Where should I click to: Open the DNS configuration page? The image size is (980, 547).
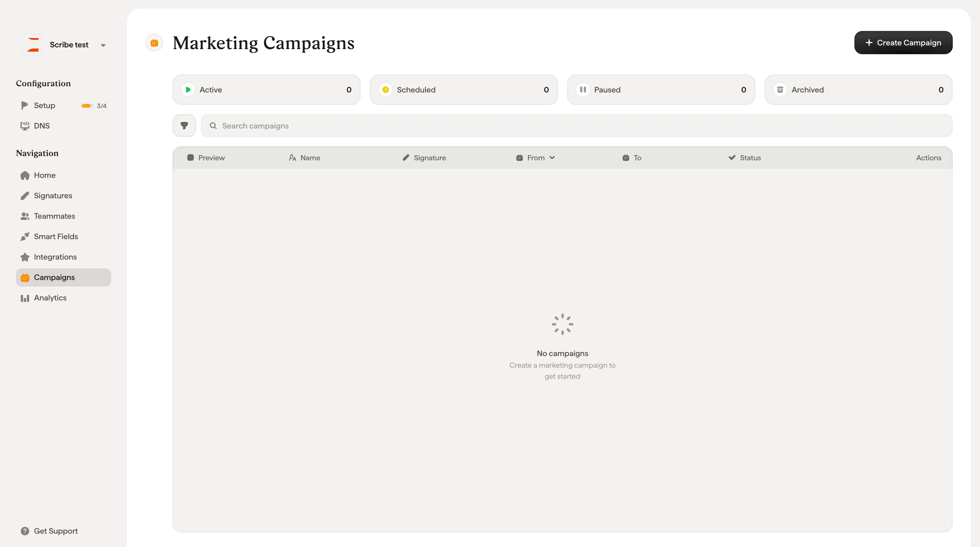64,126
